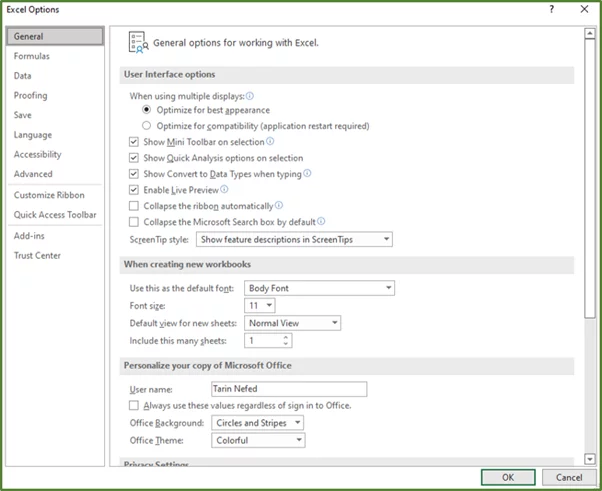This screenshot has width=602, height=491.
Task: Click the Include this many sheets field
Action: point(268,341)
